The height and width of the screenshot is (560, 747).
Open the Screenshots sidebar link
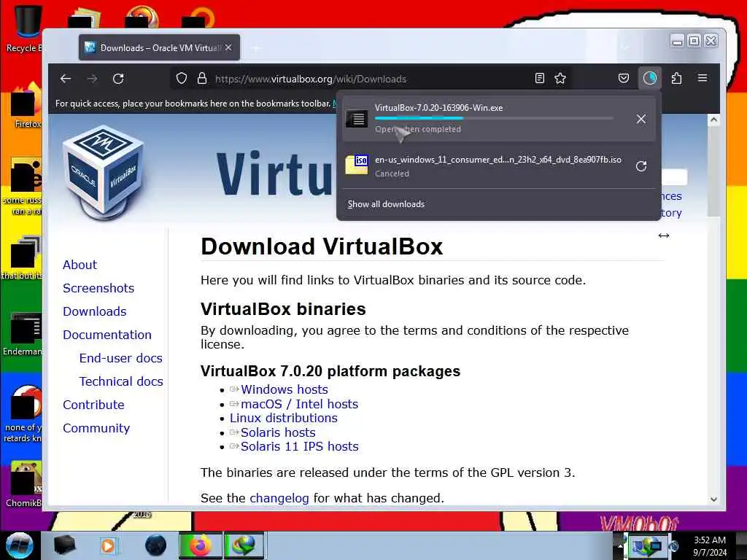pos(98,288)
